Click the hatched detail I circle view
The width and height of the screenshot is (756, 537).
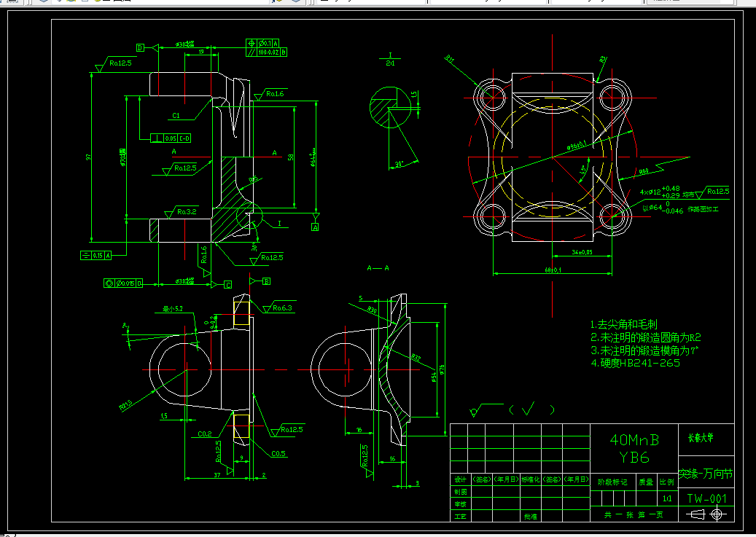tap(390, 108)
